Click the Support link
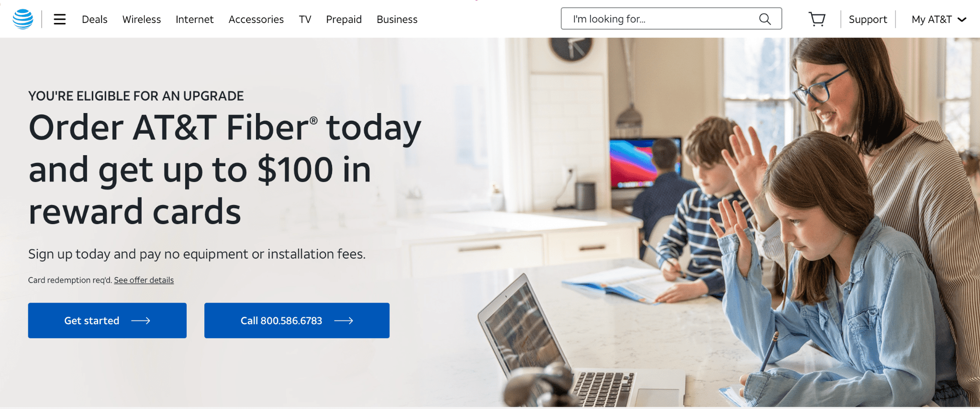 868,20
